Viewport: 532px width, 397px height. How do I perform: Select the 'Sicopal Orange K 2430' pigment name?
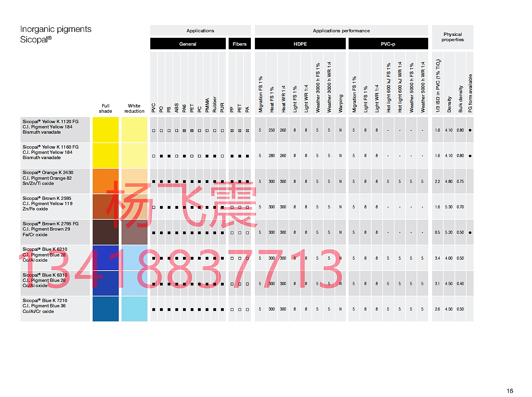point(48,172)
